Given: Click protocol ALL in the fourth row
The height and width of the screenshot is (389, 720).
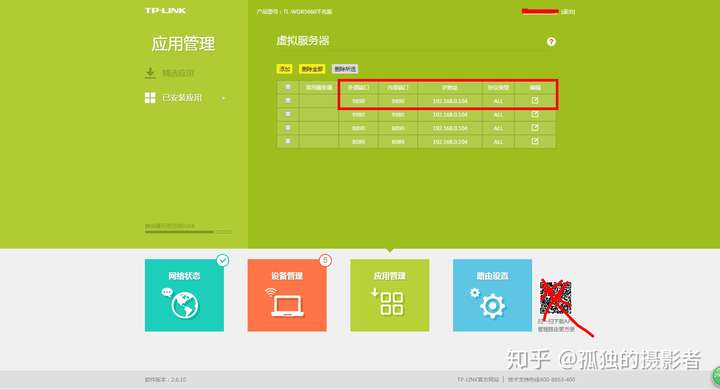Looking at the screenshot, I should 498,142.
